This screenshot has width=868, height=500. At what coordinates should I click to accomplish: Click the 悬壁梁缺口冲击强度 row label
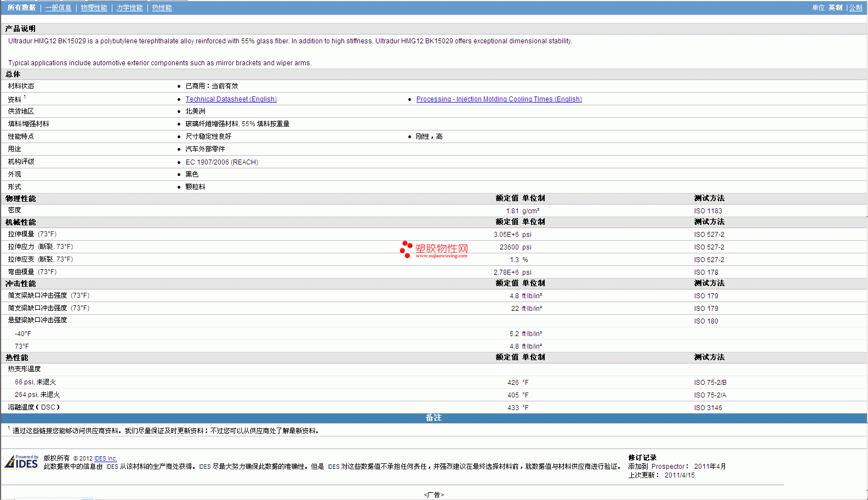click(x=37, y=320)
